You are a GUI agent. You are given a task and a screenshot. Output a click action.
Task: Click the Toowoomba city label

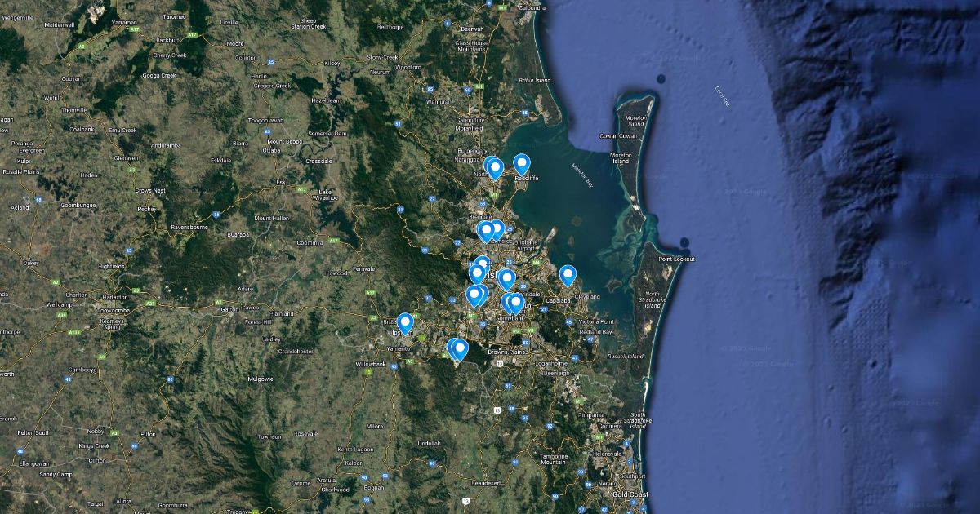tap(114, 311)
